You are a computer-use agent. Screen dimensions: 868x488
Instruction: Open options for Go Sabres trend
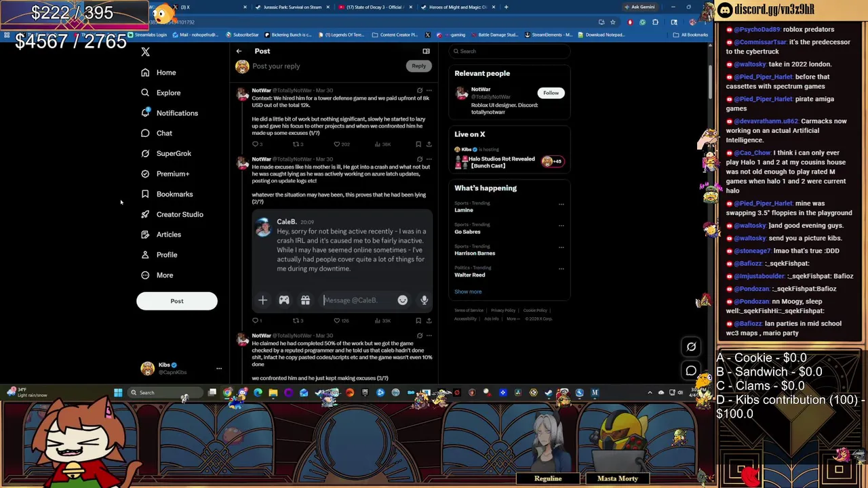pos(561,225)
